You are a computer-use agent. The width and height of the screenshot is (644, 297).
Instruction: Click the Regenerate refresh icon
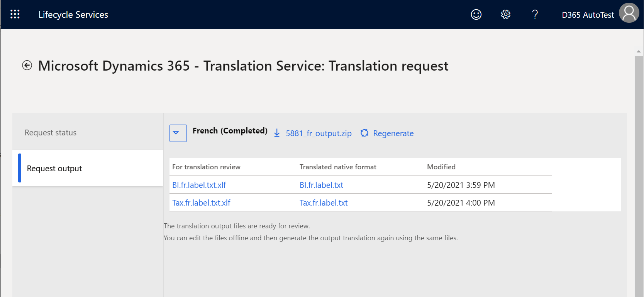pos(364,133)
